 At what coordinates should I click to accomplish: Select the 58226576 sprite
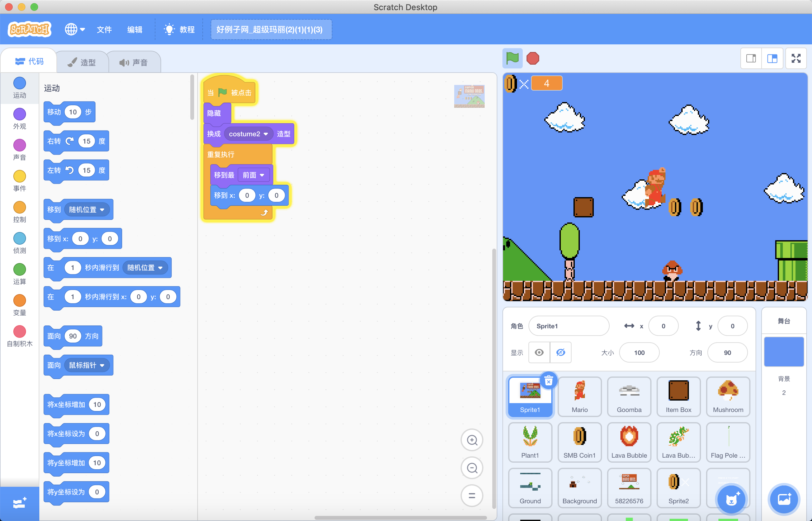(629, 488)
